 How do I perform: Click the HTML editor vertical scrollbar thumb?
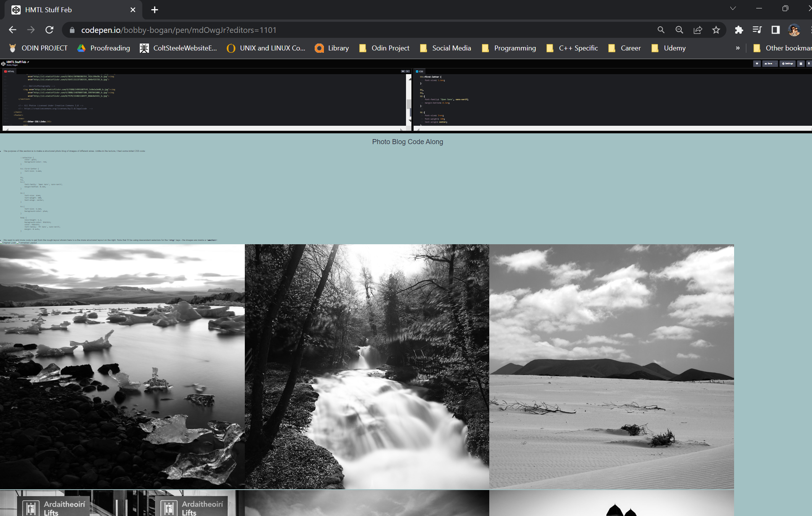pyautogui.click(x=409, y=104)
